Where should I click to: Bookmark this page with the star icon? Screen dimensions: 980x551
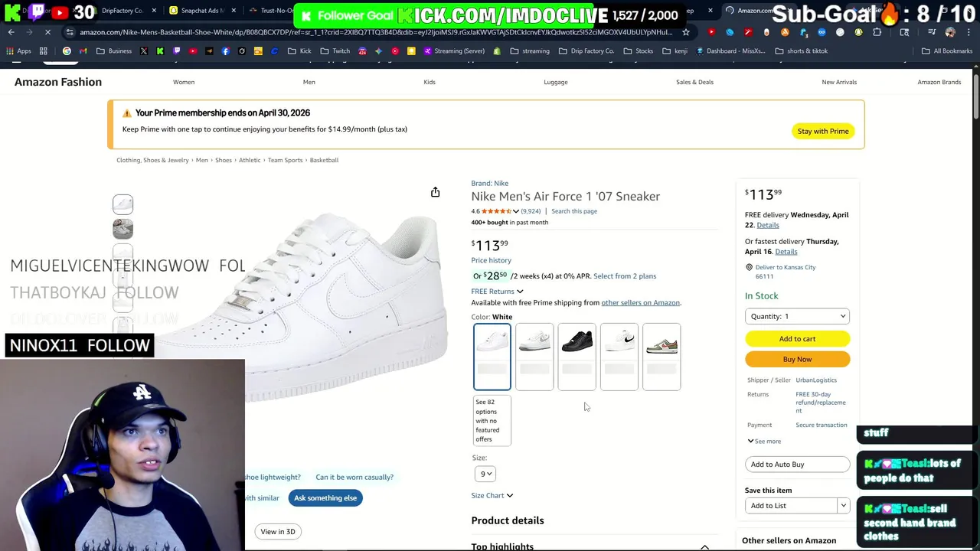pos(685,32)
